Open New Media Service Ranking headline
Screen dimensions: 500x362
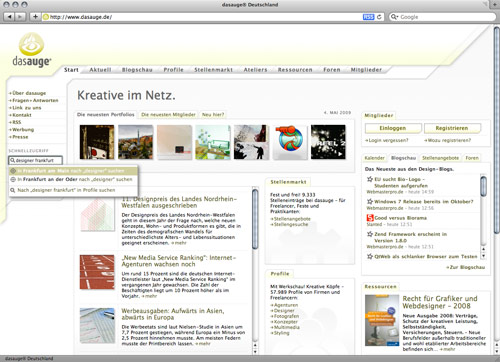point(179,261)
